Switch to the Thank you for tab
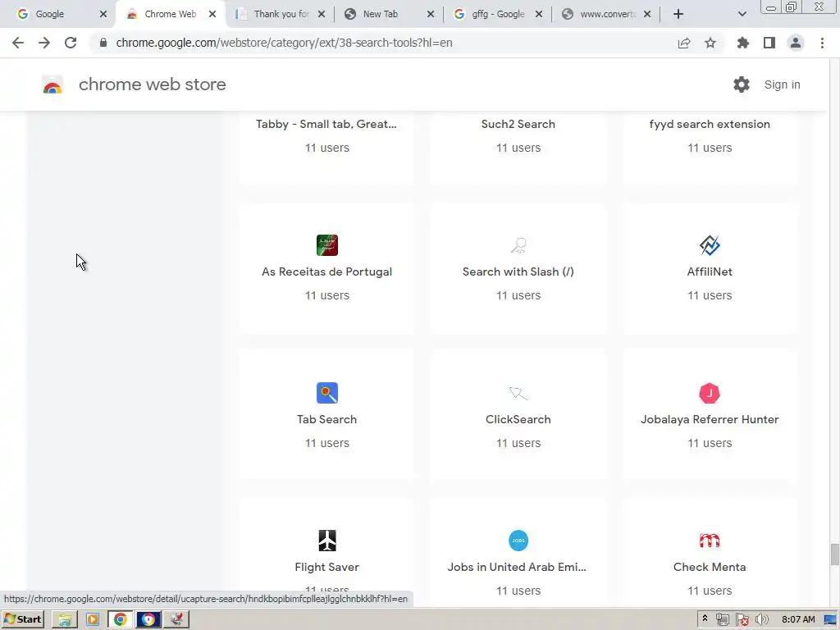This screenshot has width=840, height=630. 281,14
